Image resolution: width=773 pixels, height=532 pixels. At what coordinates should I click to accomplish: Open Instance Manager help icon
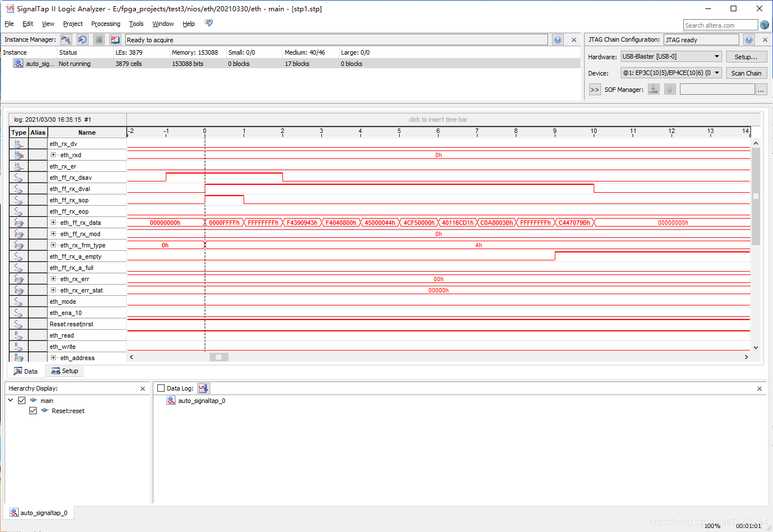point(558,39)
